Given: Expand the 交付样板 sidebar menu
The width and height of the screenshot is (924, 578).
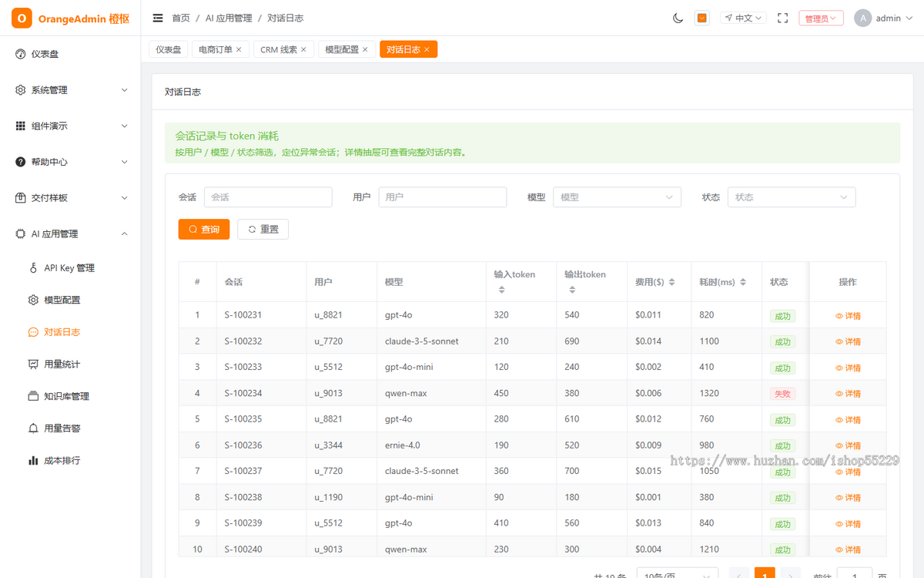Looking at the screenshot, I should (x=70, y=198).
